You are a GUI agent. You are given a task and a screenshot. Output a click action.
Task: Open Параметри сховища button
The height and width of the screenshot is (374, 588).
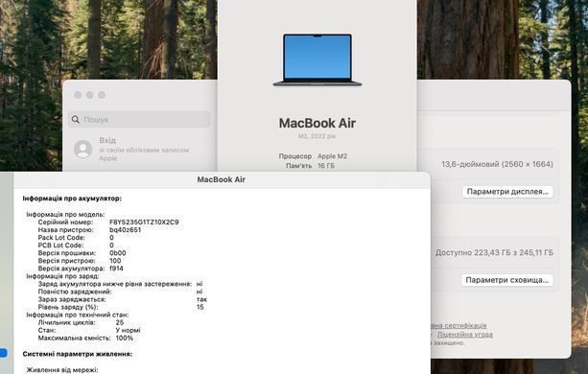(x=507, y=280)
